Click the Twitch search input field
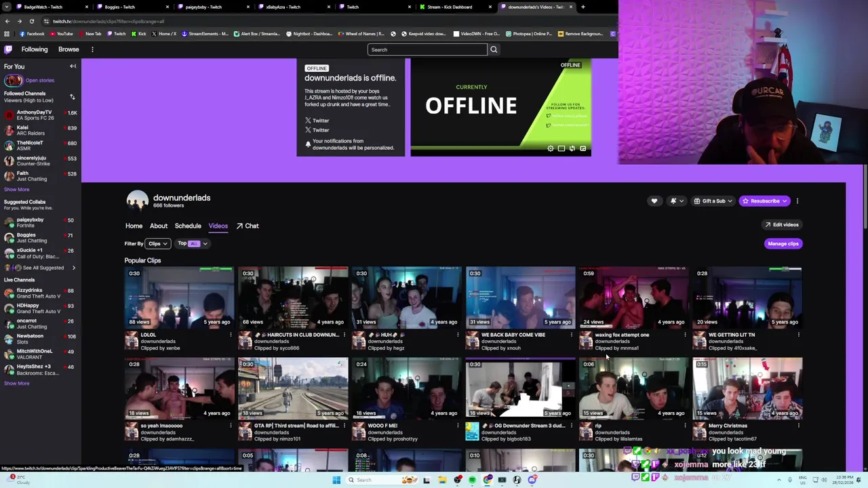This screenshot has width=868, height=488. point(427,49)
